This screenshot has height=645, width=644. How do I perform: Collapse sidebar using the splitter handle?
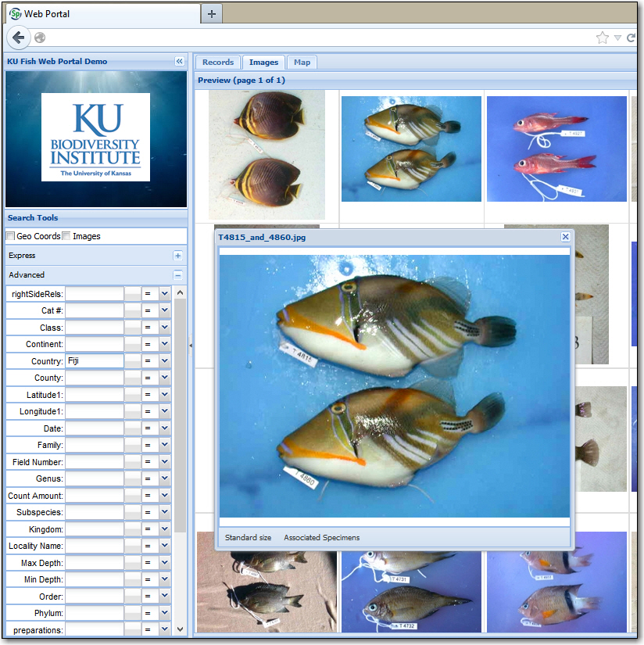point(191,345)
